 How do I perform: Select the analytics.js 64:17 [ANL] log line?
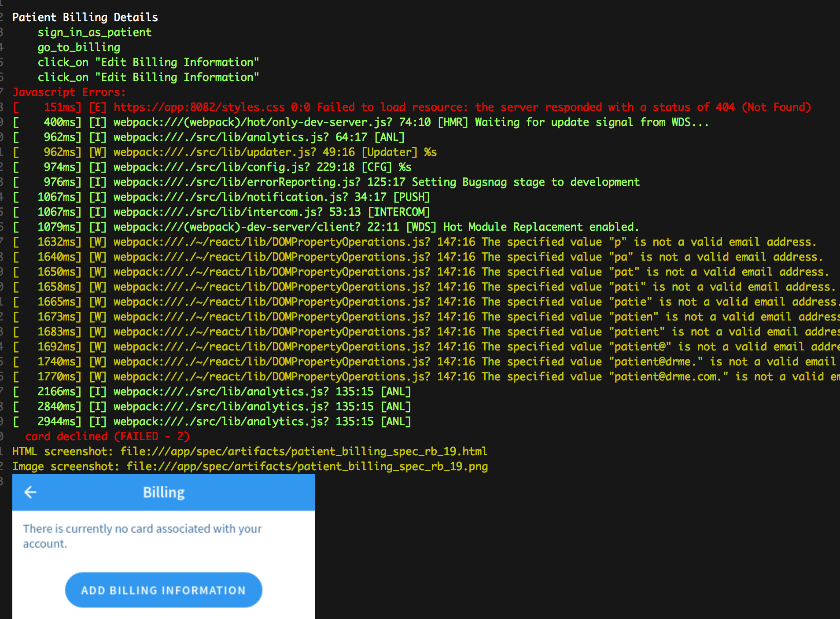tap(209, 137)
